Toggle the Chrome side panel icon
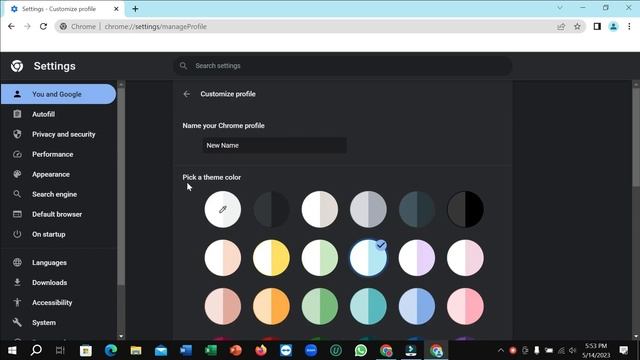Screen dimensions: 640x360 tap(597, 27)
